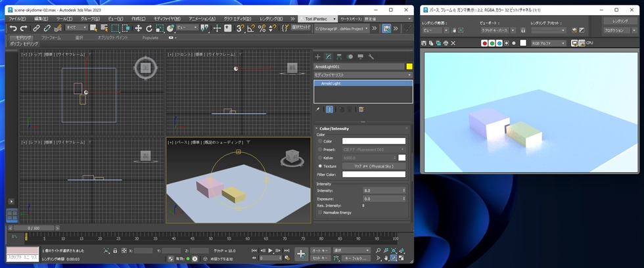The image size is (644, 268).
Task: Open the Display tab in command panel
Action: pos(360,56)
